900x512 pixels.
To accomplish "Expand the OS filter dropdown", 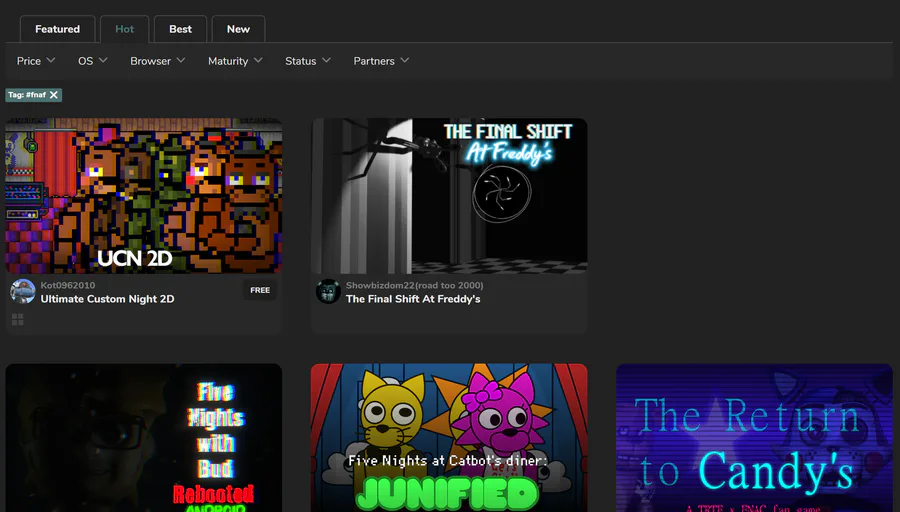I will pos(92,61).
